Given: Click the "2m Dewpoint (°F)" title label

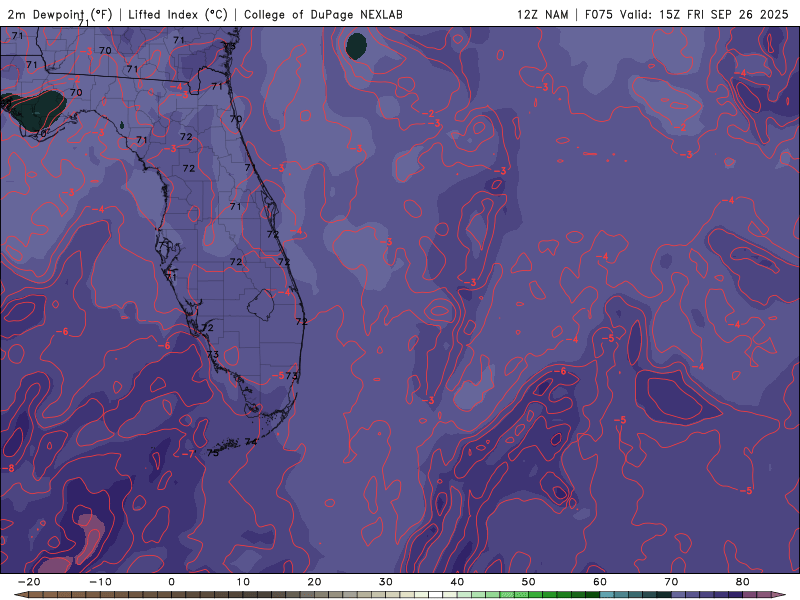Looking at the screenshot, I should 60,14.
